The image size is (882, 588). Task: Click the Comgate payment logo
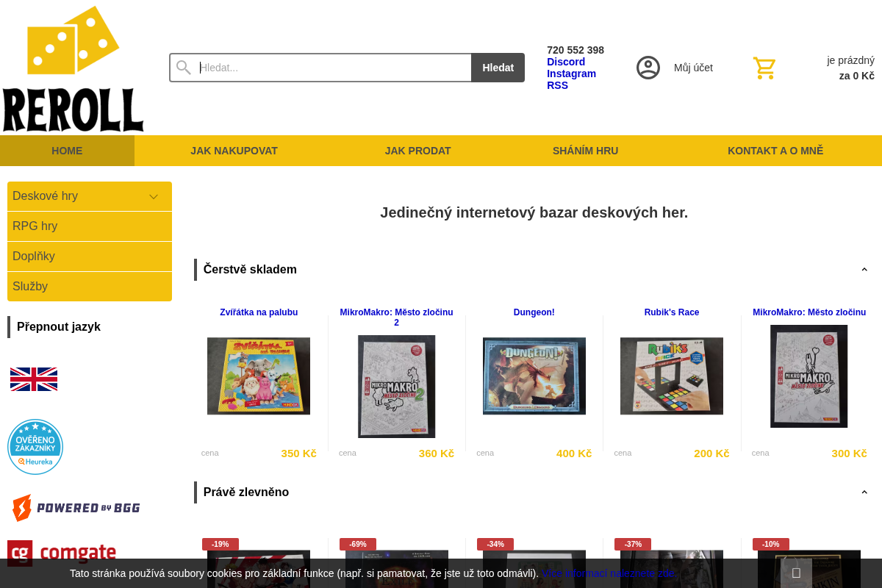coord(62,553)
